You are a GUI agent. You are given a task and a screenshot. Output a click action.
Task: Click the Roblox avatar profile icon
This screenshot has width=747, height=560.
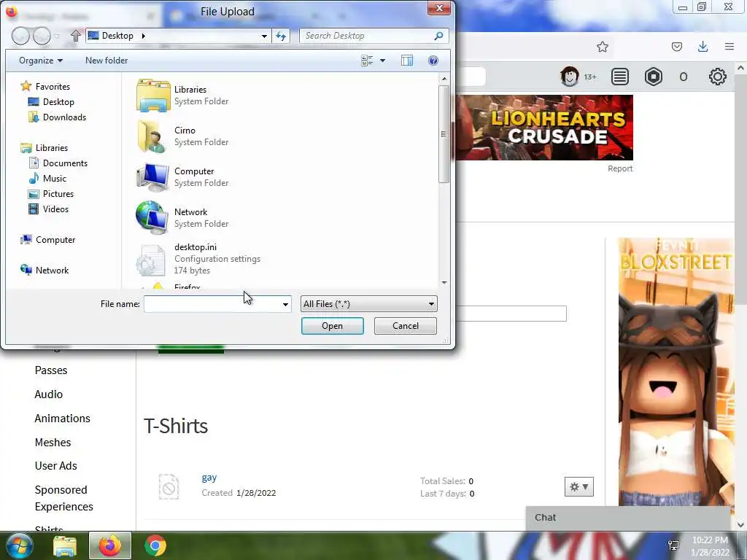[x=569, y=77]
